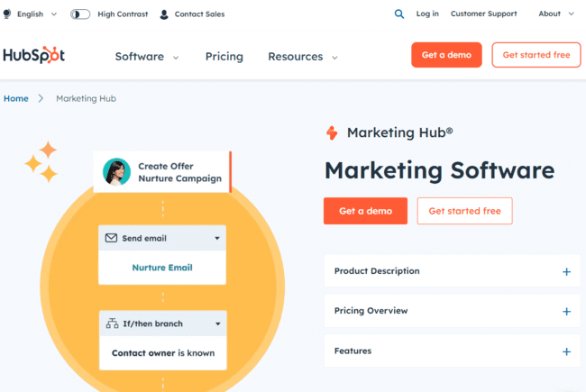Click Get started free below Marketing Software
This screenshot has height=392, width=586.
click(x=464, y=211)
